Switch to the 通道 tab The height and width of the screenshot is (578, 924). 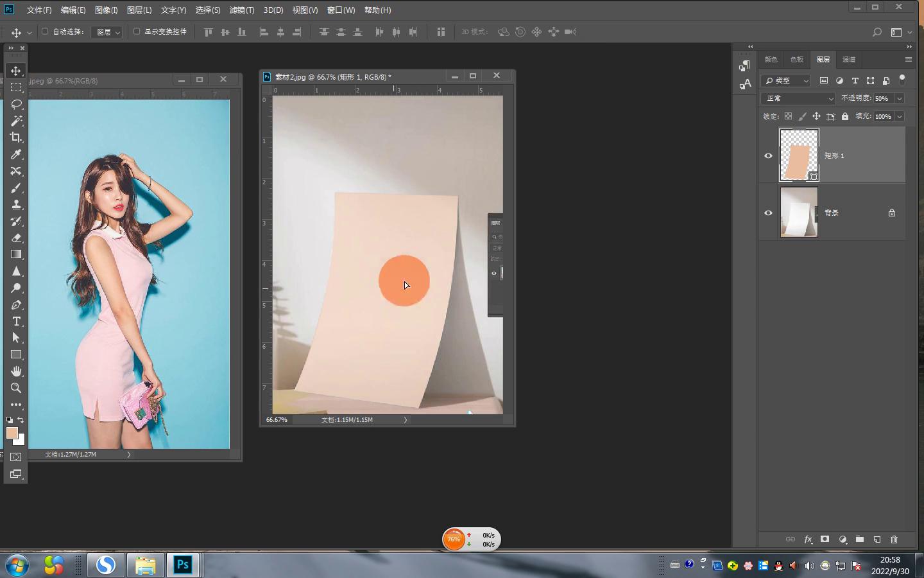(x=848, y=59)
